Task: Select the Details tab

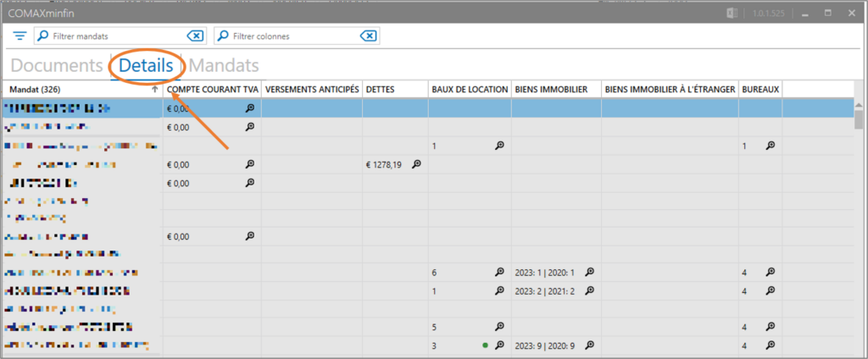Action: point(146,66)
